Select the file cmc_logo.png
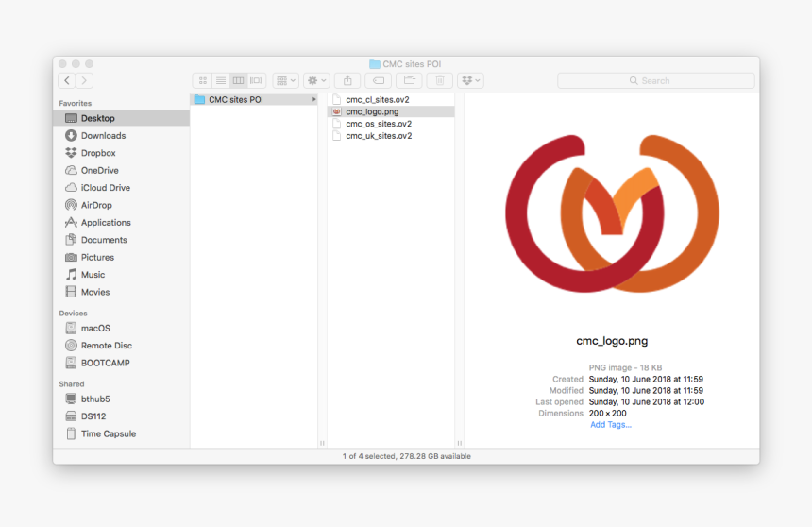Viewport: 812px width, 527px height. tap(391, 111)
